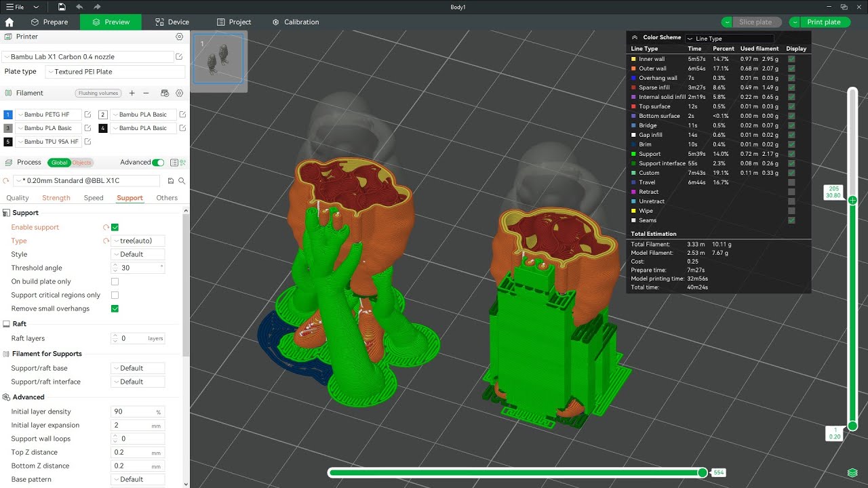The image size is (868, 488).
Task: Reset Enable support value with revert arrow
Action: tap(106, 227)
